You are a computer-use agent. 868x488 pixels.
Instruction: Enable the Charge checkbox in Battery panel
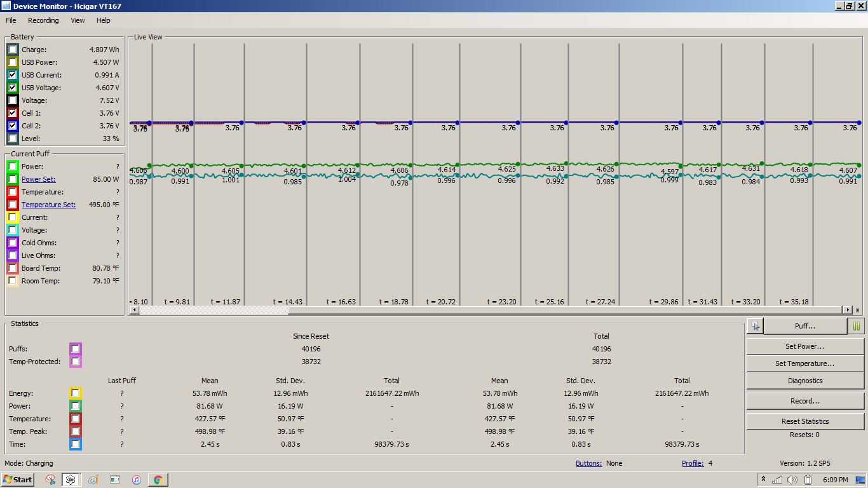[x=13, y=50]
